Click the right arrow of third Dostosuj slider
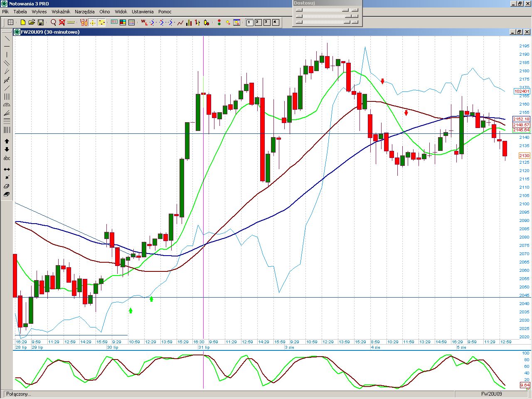 pyautogui.click(x=355, y=22)
